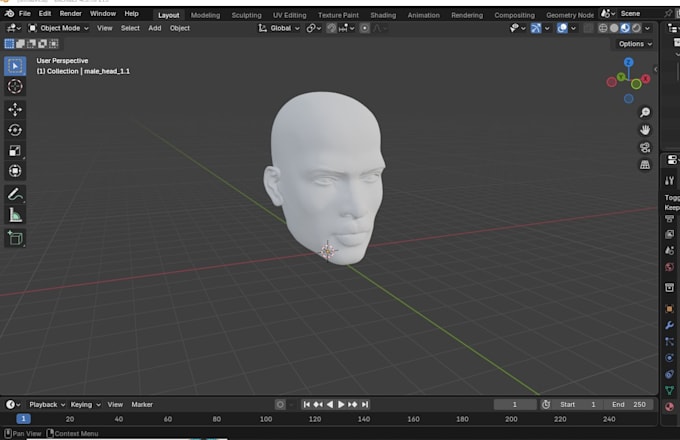
Task: Switch to Wireframe viewport shading
Action: [603, 28]
